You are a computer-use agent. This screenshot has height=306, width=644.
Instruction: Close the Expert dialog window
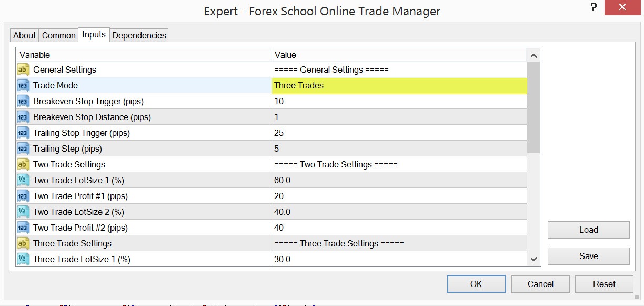(x=622, y=7)
